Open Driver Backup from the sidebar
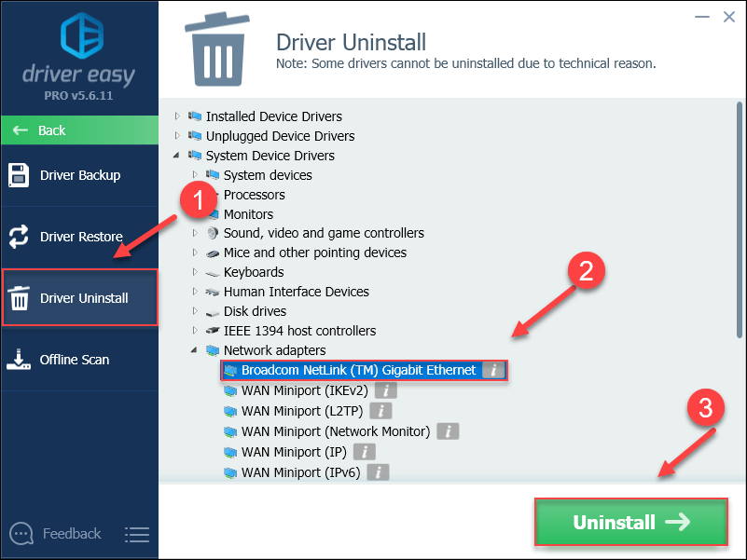Image resolution: width=747 pixels, height=560 pixels. (79, 175)
